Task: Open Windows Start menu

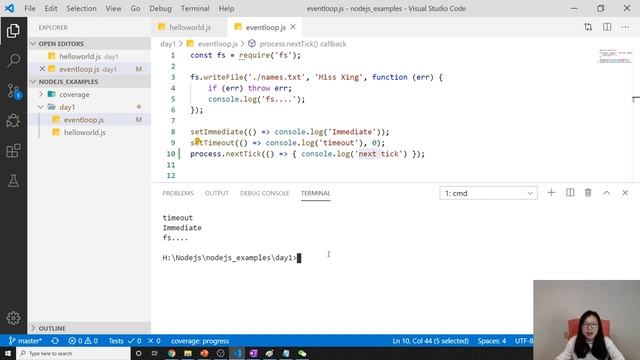Action: click(8, 353)
